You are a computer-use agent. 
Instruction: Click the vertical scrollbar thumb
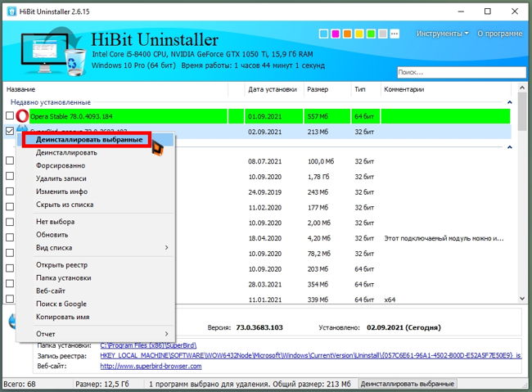click(522, 112)
